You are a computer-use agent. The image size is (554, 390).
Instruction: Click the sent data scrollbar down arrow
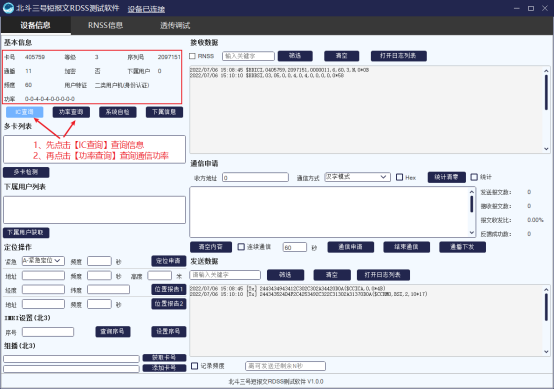pyautogui.click(x=546, y=351)
